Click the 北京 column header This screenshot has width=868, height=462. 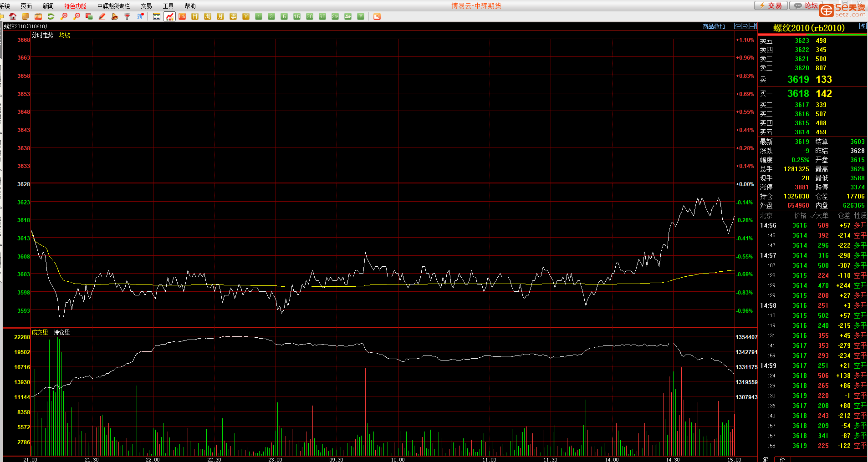click(x=766, y=215)
